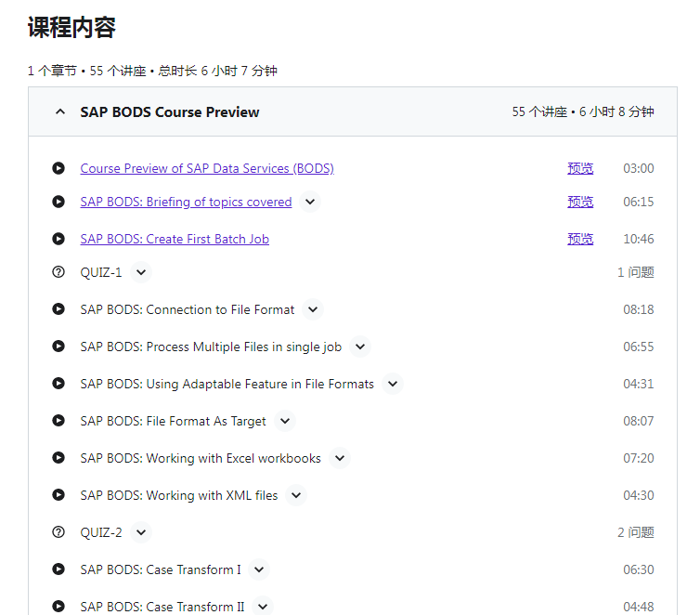Click the 55 个讲座 • 6 小时 8 分钟 section summary
The height and width of the screenshot is (615, 700).
(583, 111)
